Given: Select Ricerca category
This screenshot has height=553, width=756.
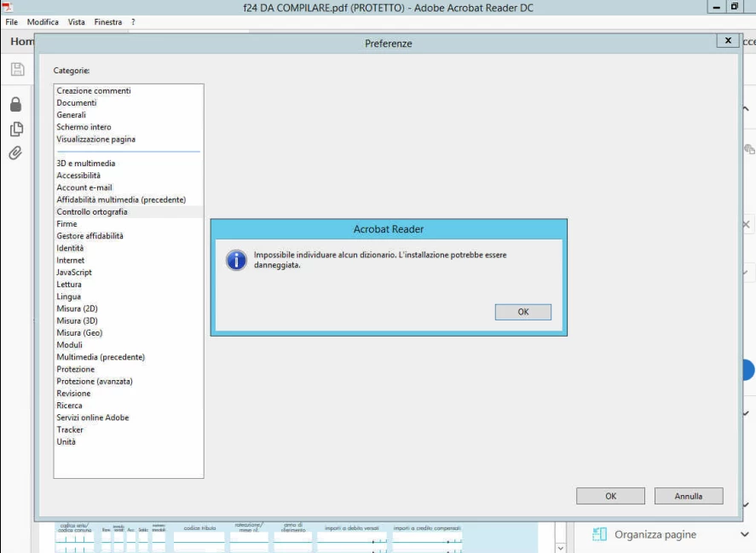Looking at the screenshot, I should tap(128, 406).
